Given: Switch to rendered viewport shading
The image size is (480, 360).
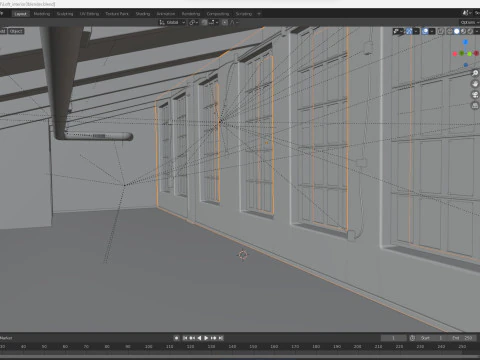Looking at the screenshot, I should coord(470,31).
